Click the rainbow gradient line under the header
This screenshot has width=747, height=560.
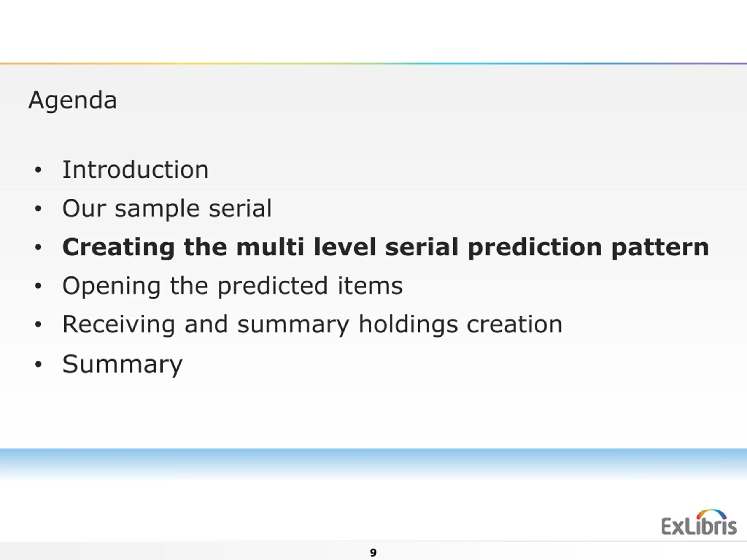[x=373, y=64]
